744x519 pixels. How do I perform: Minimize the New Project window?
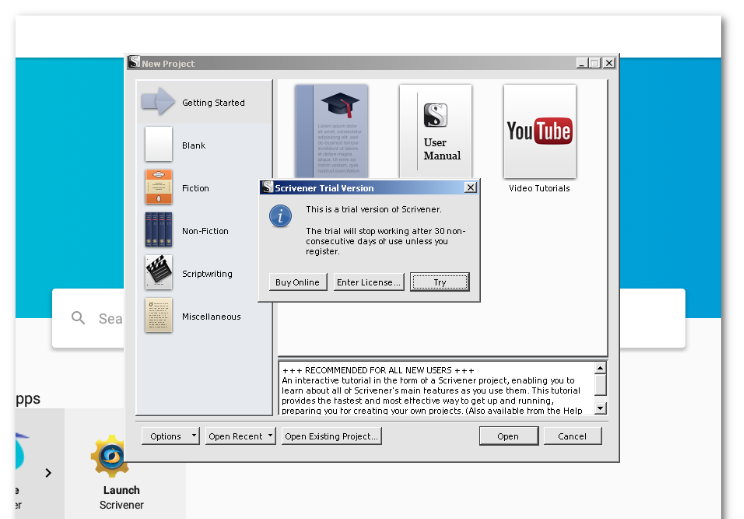(582, 63)
